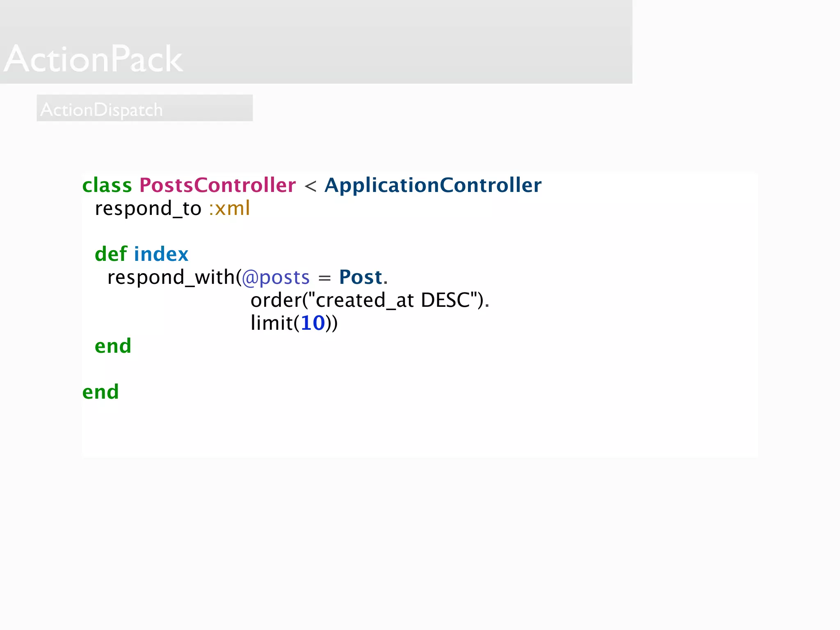Click the ActionDispatch subtitle label
Image resolution: width=840 pixels, height=630 pixels.
click(x=102, y=110)
